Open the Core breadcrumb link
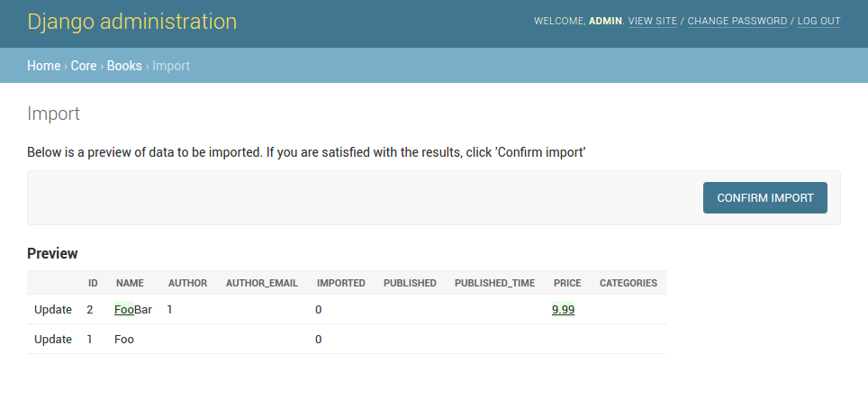 coord(84,66)
